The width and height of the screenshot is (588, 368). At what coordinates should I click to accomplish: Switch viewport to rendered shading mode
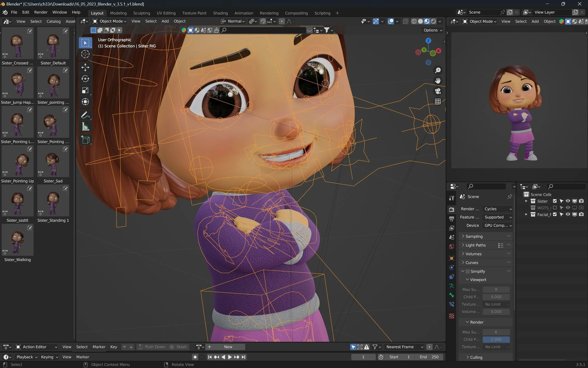(433, 21)
